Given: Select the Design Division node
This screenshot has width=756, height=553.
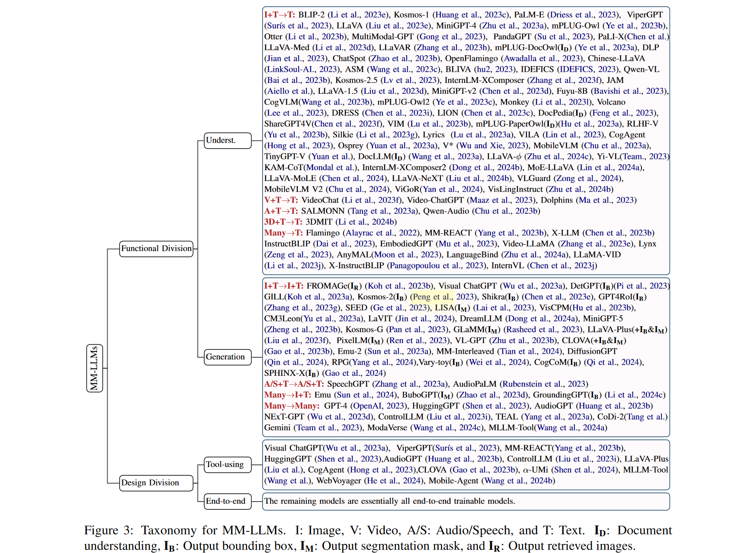Looking at the screenshot, I should coord(156,483).
